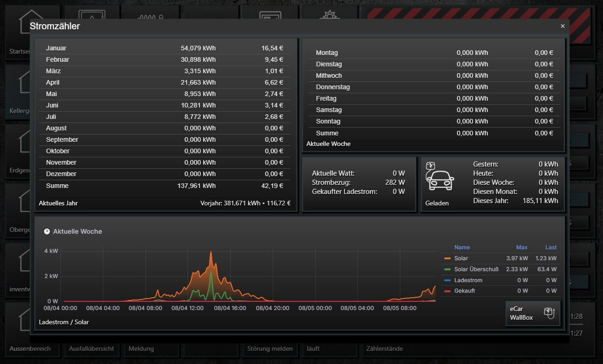Click the Diesen Monat label in Geladen panel

(495, 192)
